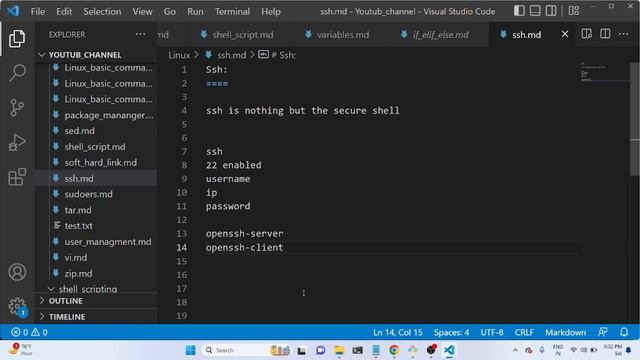Toggle primary side bar visibility

click(x=519, y=11)
